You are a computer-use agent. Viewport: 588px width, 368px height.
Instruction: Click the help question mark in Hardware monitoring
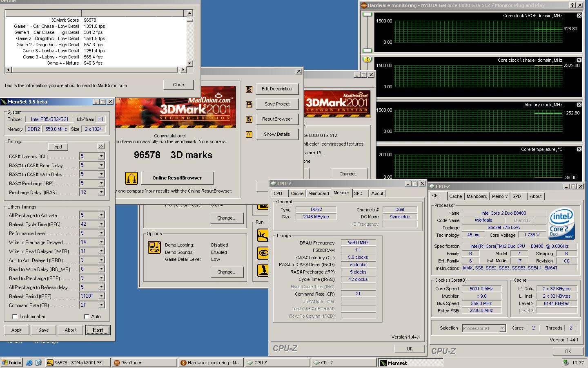572,5
